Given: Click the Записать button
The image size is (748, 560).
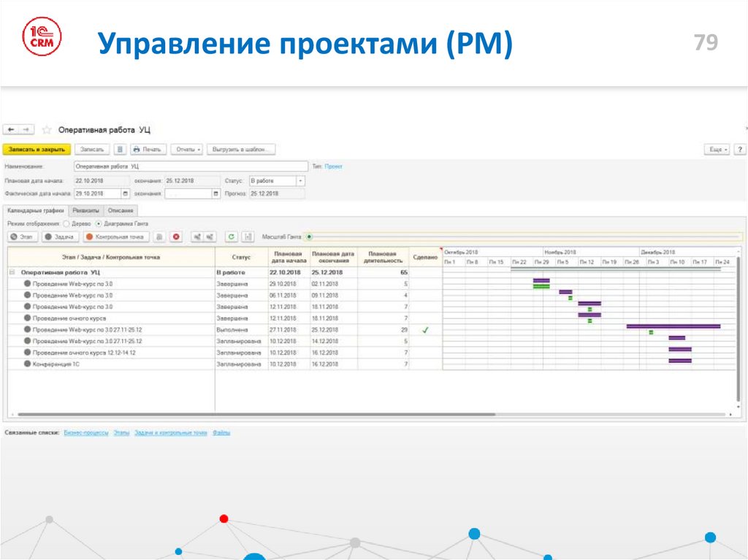Looking at the screenshot, I should tap(92, 149).
